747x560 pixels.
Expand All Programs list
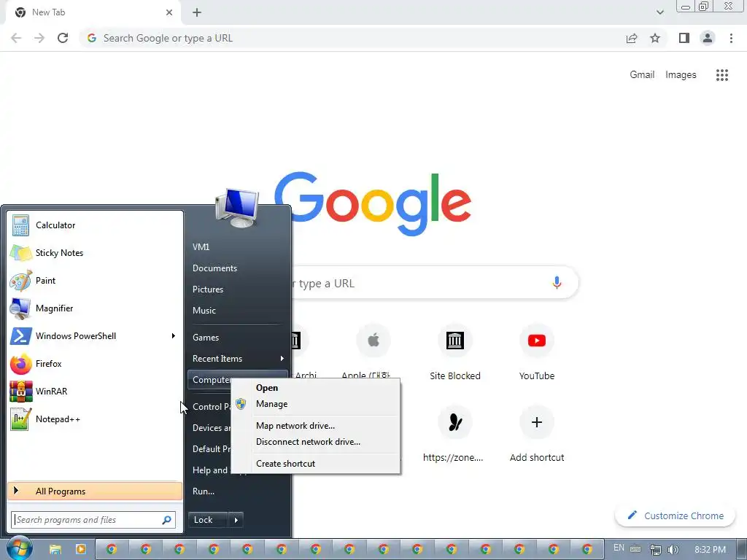pos(95,491)
